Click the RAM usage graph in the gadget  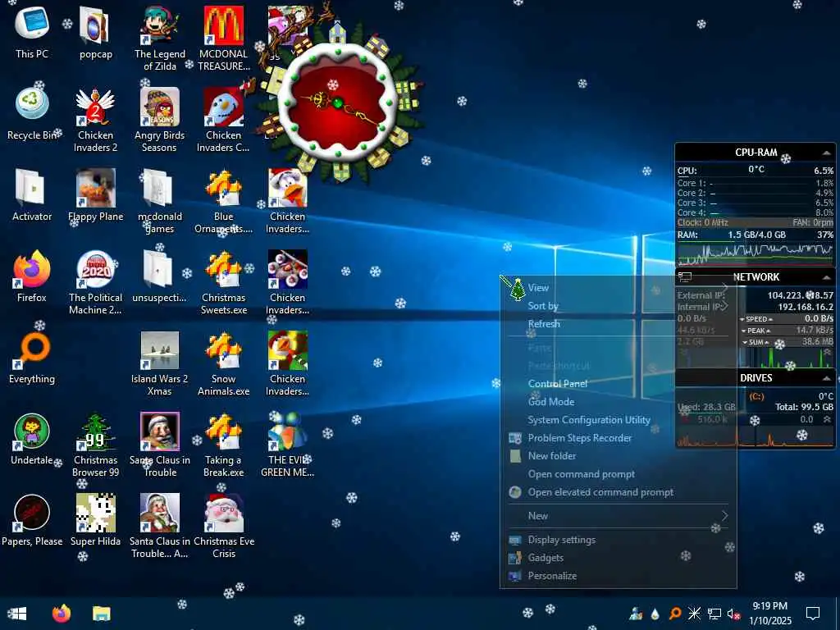(756, 254)
